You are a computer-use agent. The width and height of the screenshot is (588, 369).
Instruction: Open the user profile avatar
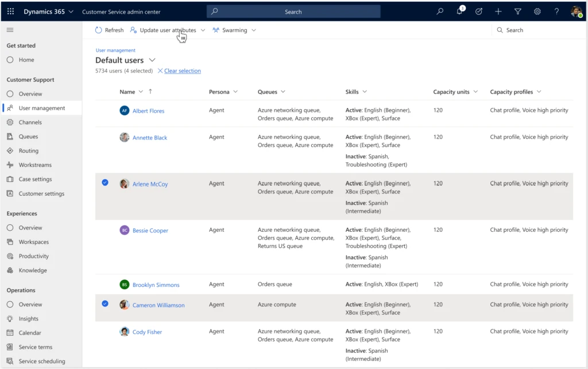click(577, 11)
